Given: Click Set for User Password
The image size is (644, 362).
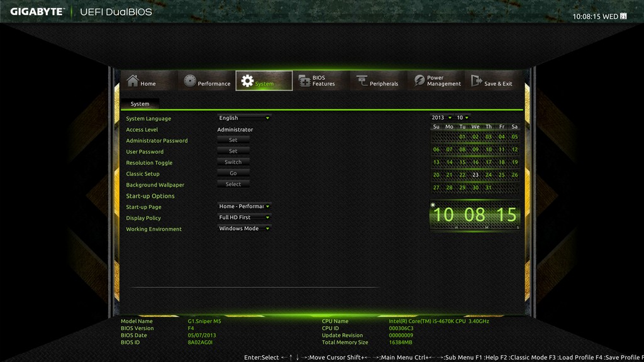Looking at the screenshot, I should pyautogui.click(x=233, y=151).
